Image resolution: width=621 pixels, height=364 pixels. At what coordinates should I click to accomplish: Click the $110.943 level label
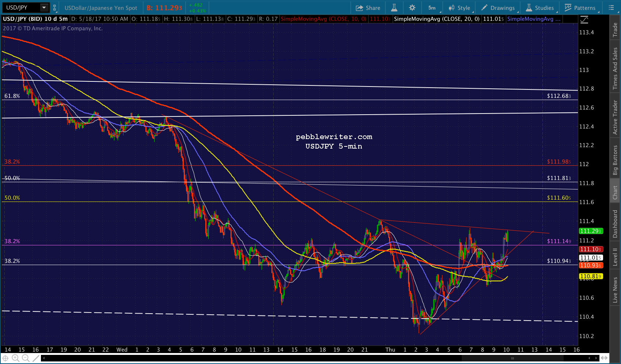(x=559, y=261)
